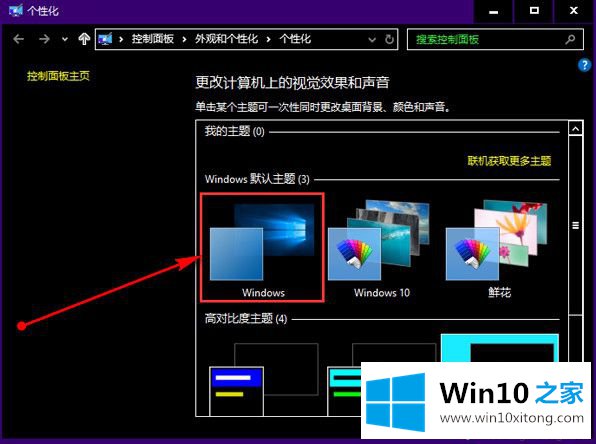This screenshot has width=596, height=444.
Task: Open 联机获取更多主题 link
Action: click(509, 161)
